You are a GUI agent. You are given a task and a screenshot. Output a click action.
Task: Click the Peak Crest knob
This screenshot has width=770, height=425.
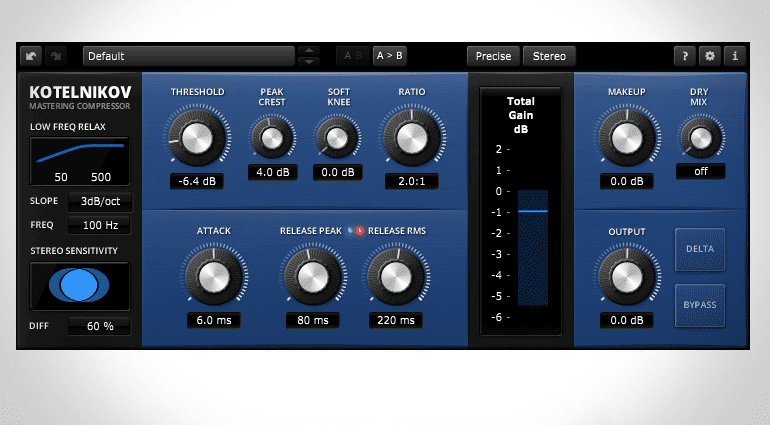click(x=272, y=138)
